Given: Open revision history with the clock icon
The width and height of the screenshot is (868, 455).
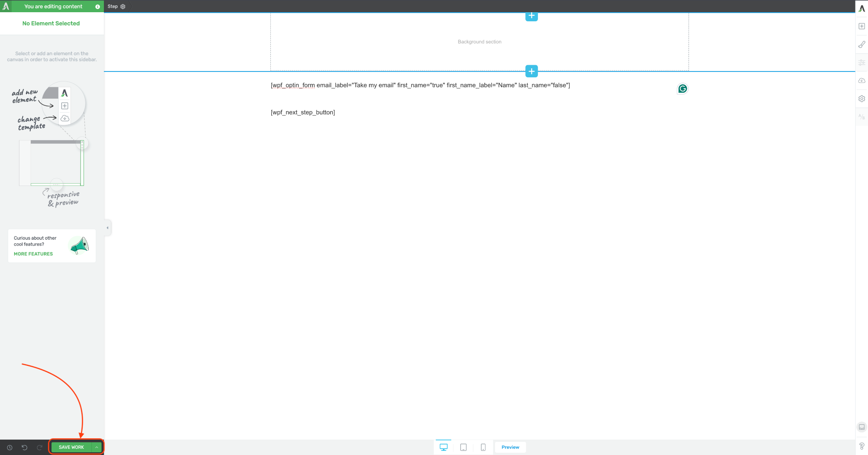Looking at the screenshot, I should [x=10, y=447].
